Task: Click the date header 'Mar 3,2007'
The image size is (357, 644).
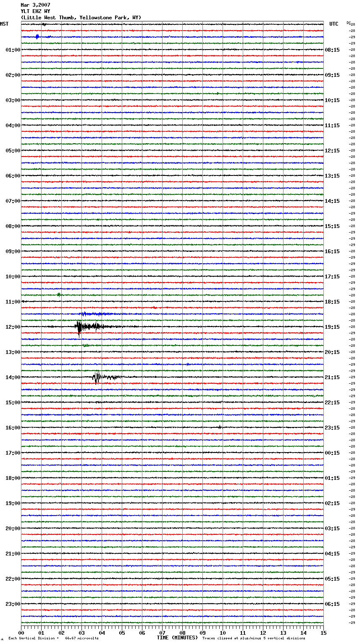Action: click(35, 5)
